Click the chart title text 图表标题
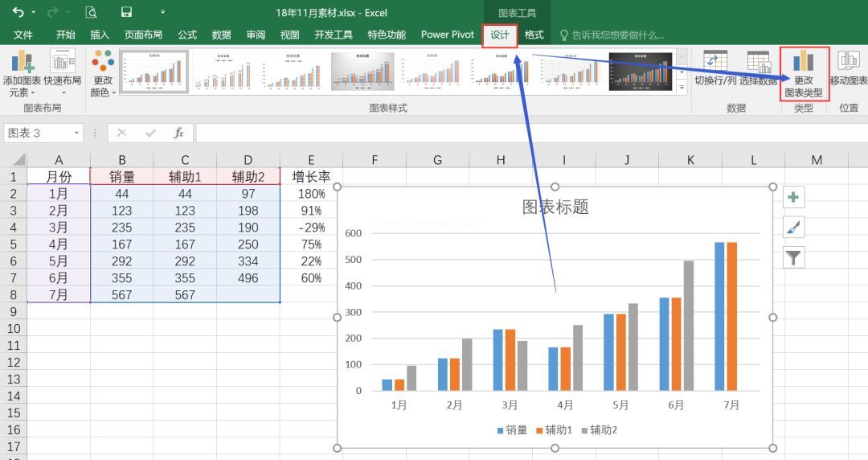Screen dimensions: 868x460 tap(555, 207)
